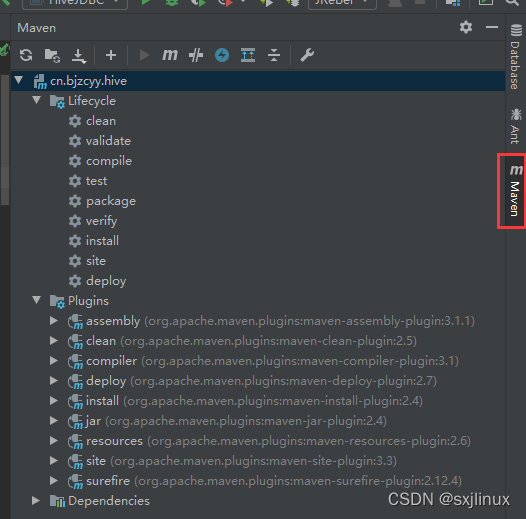Click Expand All toolbar icon

(248, 55)
